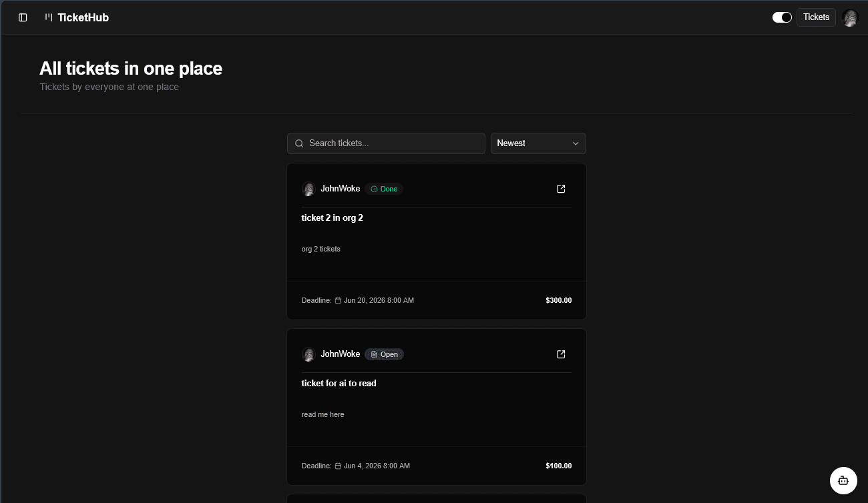Click 'org 2 tickets' description text

(x=321, y=249)
